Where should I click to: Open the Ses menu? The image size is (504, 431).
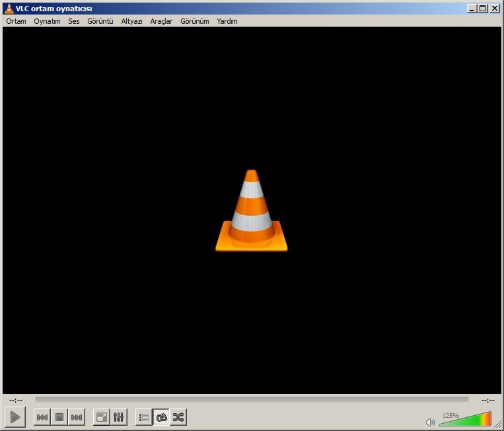(x=73, y=21)
